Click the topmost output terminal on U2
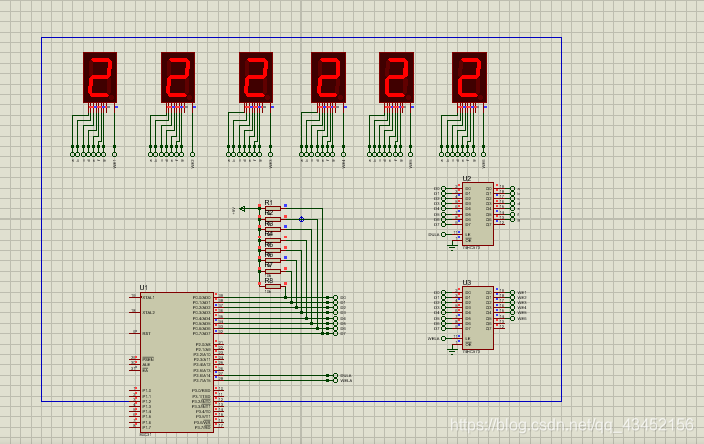The width and height of the screenshot is (704, 444). point(512,189)
